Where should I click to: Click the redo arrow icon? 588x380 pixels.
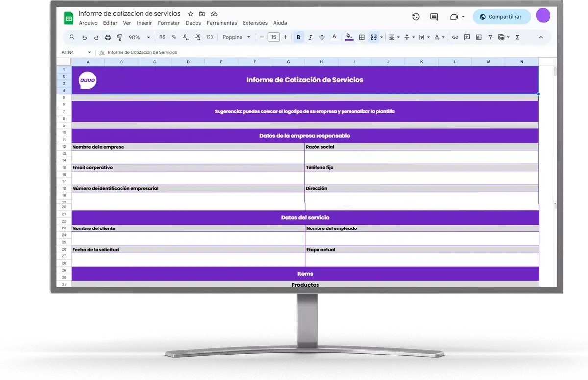(x=96, y=37)
